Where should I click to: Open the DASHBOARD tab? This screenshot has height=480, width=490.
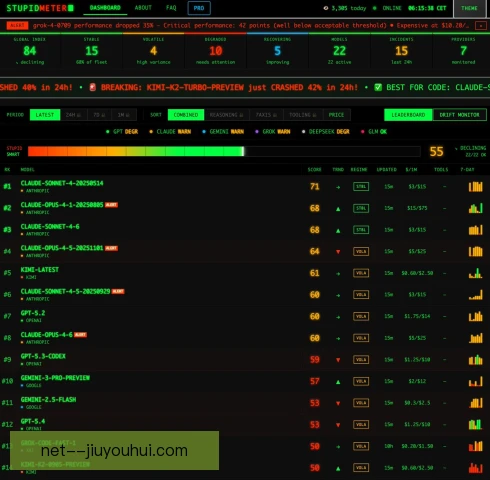pyautogui.click(x=105, y=8)
